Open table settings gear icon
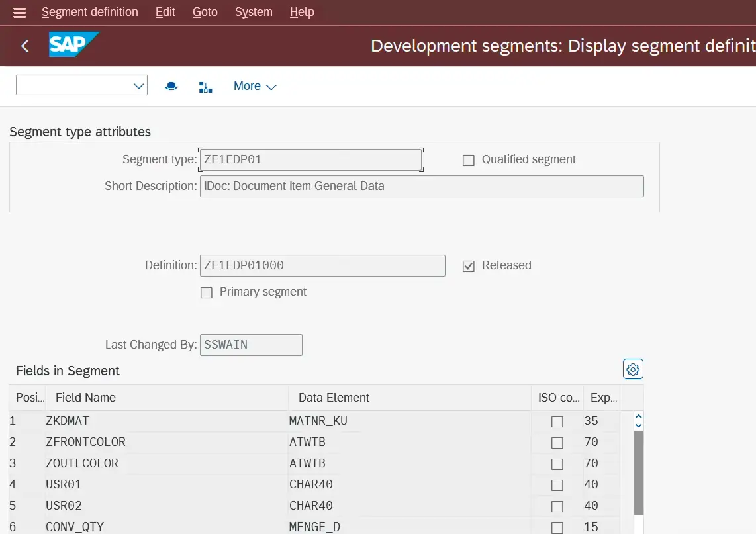The height and width of the screenshot is (534, 756). pyautogui.click(x=633, y=369)
